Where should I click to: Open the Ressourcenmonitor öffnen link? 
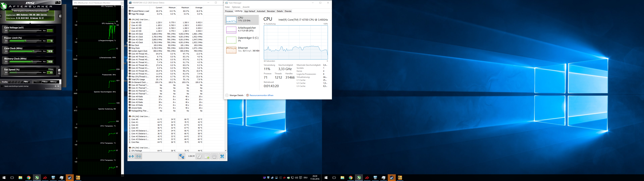pos(261,95)
